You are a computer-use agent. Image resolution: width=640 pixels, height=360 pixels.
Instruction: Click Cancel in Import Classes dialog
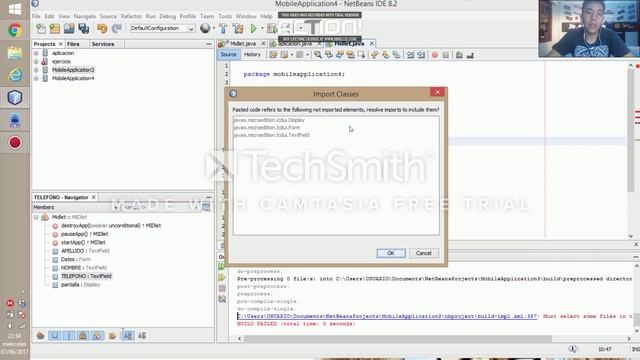(423, 253)
